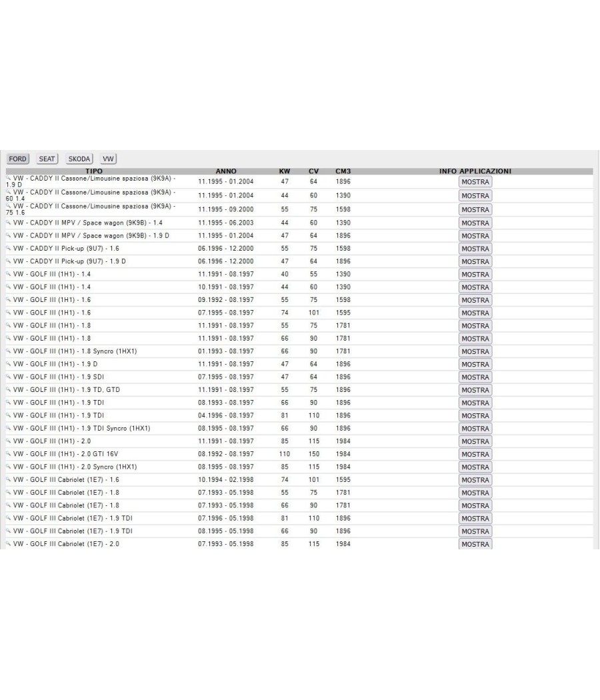Viewport: 600px width, 700px height.
Task: Click magnifier for CADDY II Cassone 75 1.6
Action: coord(9,206)
